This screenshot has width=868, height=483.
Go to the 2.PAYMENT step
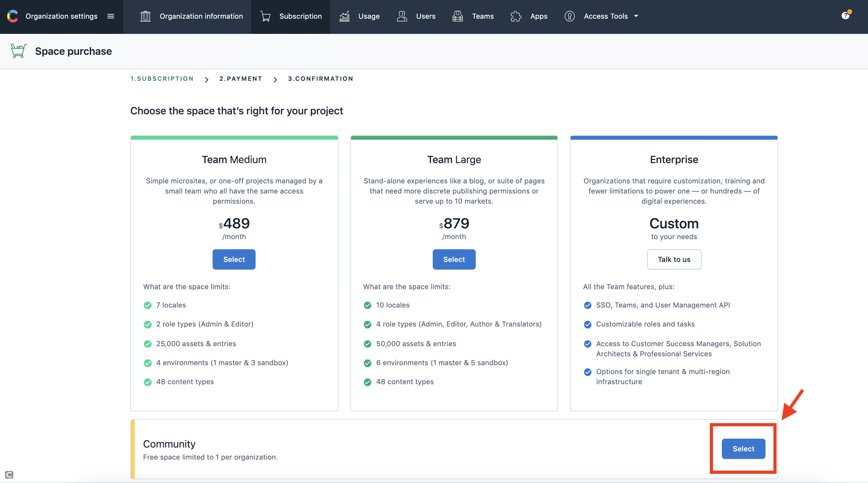[241, 79]
